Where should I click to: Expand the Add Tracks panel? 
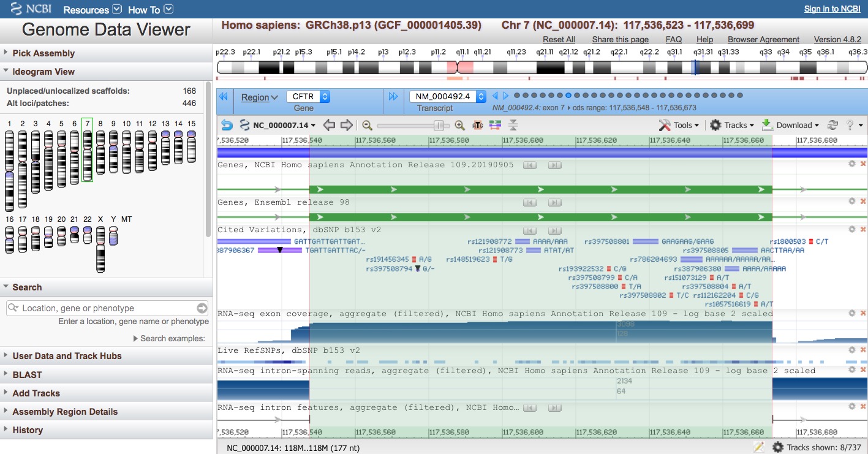pos(106,393)
